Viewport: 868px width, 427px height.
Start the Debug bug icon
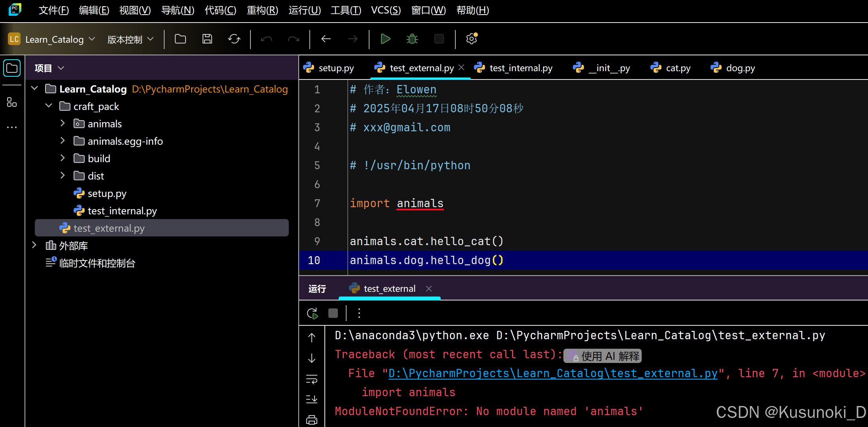click(412, 39)
